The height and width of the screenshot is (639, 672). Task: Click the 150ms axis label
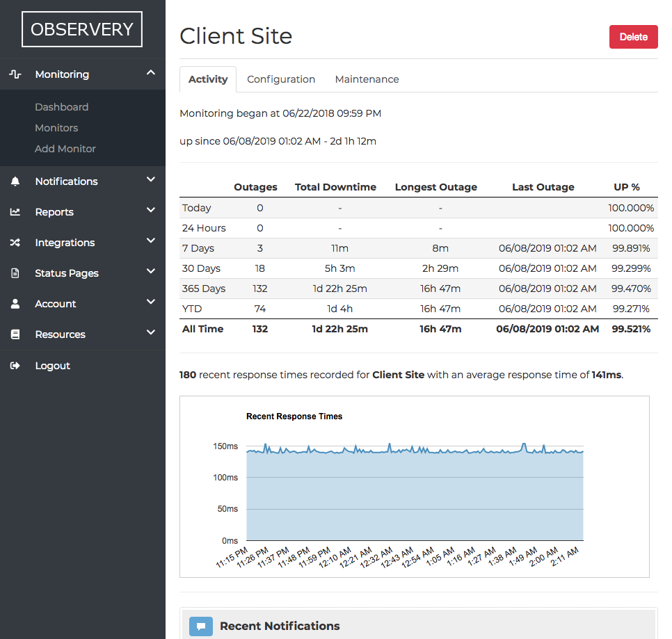point(225,446)
